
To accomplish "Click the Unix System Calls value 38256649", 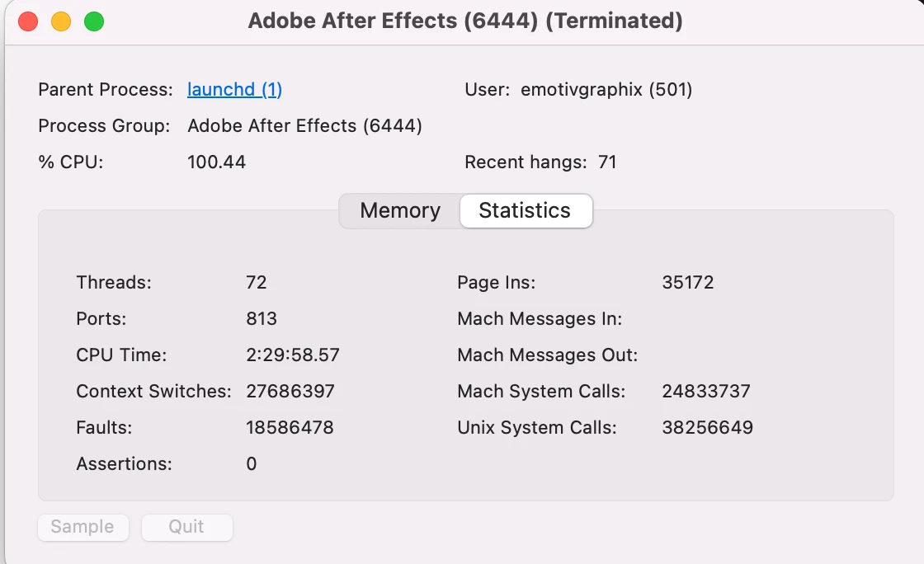I will [x=707, y=427].
